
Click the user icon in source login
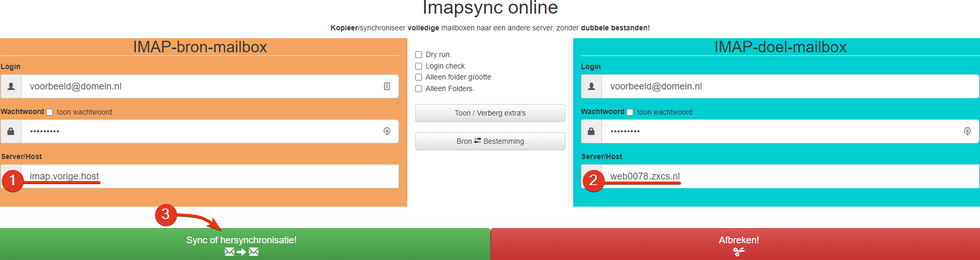pos(11,86)
